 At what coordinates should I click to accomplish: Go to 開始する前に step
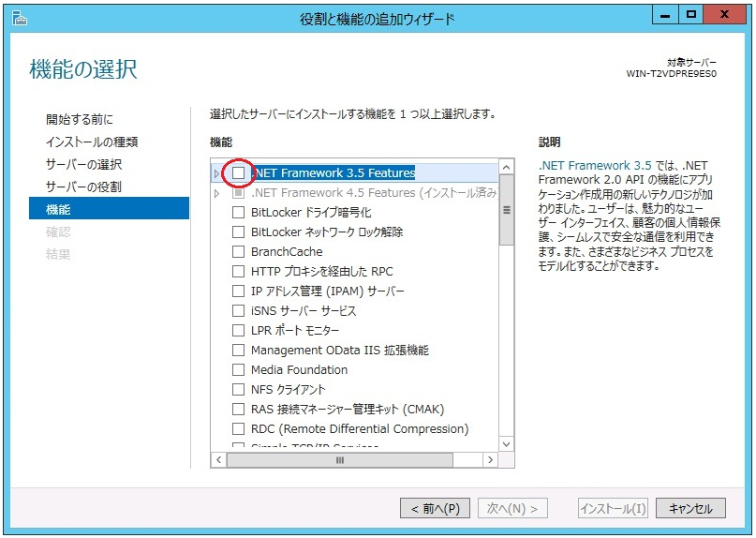pyautogui.click(x=80, y=119)
